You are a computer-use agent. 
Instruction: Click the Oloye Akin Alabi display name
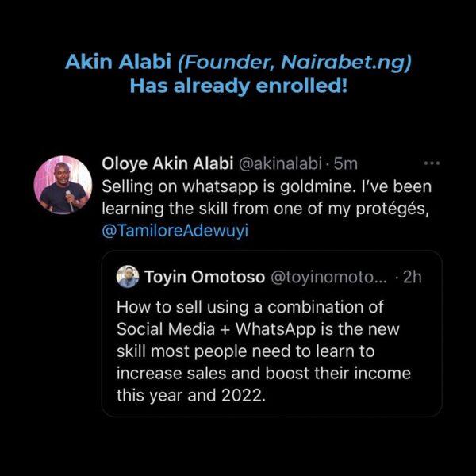pos(167,164)
